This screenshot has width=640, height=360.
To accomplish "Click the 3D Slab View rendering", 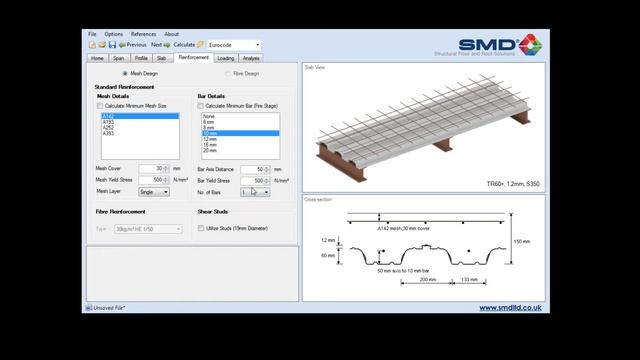I will (424, 127).
